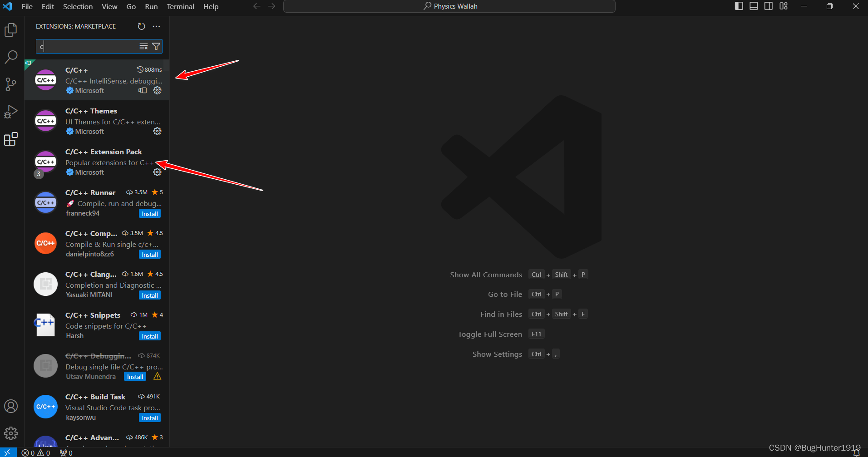Install the C/C++ Clang extension by Yasuaki MITANI
The image size is (868, 457).
[x=150, y=295]
